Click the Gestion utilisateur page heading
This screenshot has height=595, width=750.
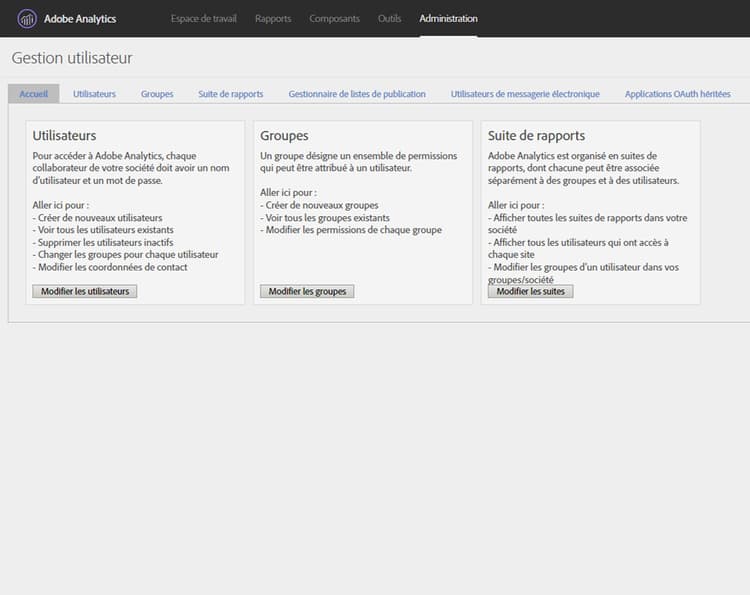pos(72,58)
